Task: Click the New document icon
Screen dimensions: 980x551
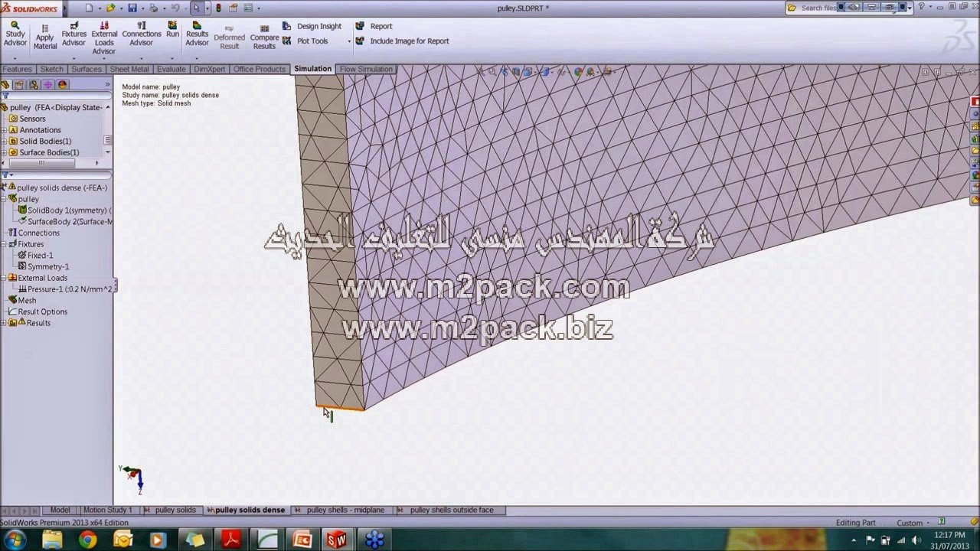Action: click(x=90, y=8)
